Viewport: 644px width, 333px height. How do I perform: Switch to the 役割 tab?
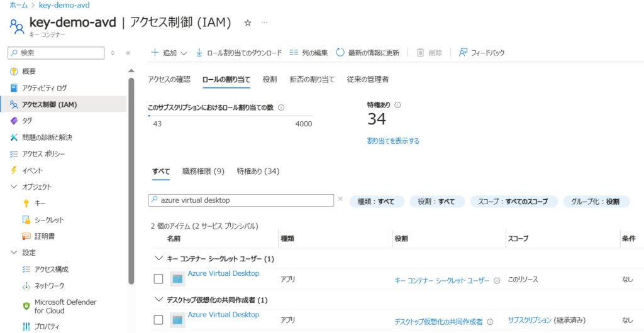[269, 80]
